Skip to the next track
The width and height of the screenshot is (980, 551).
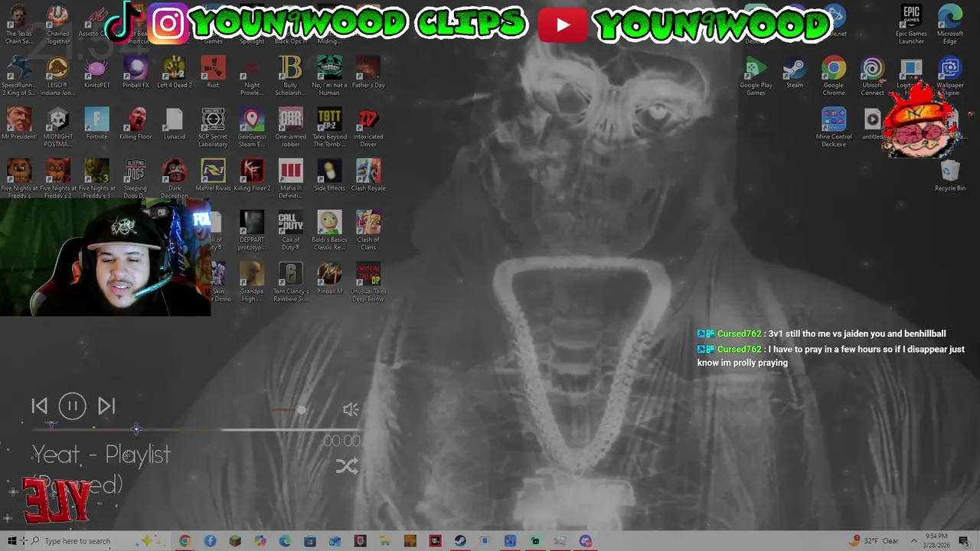(106, 406)
